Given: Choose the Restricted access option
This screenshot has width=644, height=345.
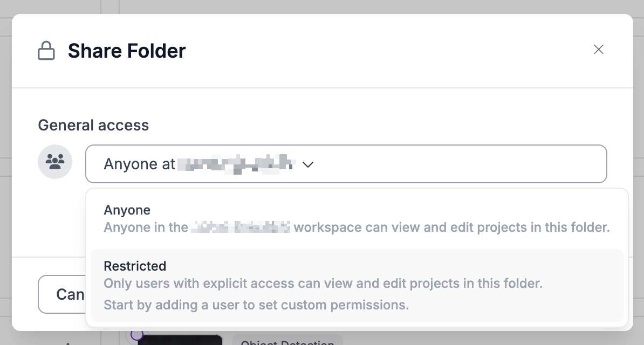Looking at the screenshot, I should [x=135, y=266].
